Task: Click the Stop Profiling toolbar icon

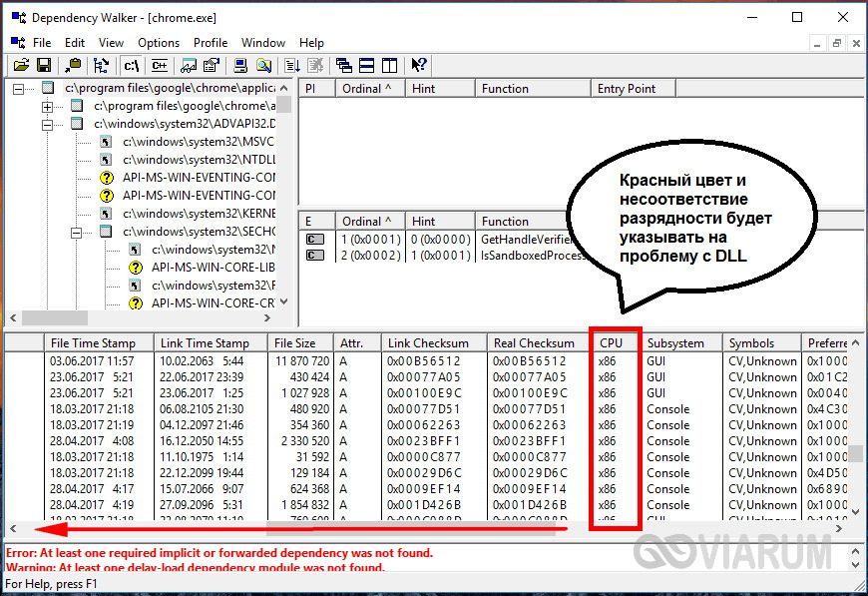Action: (x=315, y=65)
